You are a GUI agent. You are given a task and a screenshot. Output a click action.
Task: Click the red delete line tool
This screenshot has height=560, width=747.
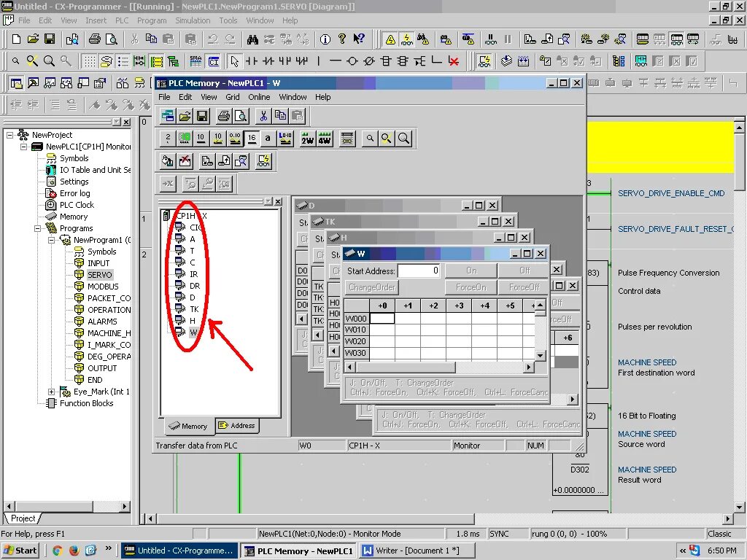click(x=454, y=61)
